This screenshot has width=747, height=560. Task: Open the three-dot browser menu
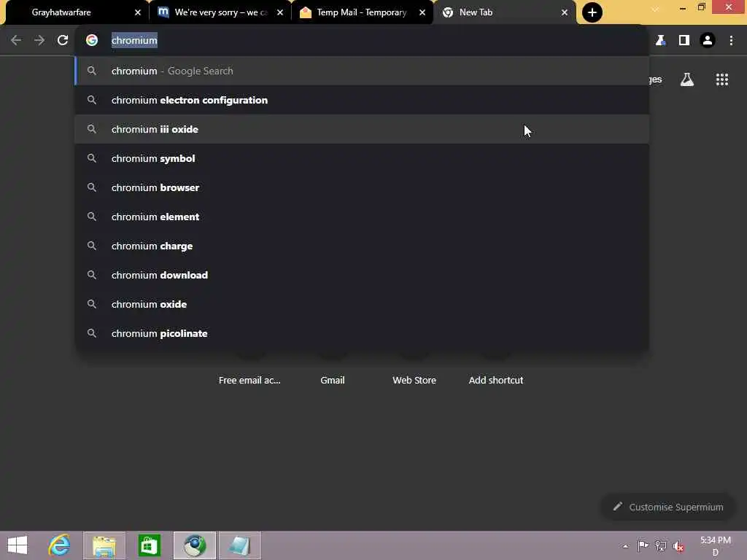tap(731, 41)
